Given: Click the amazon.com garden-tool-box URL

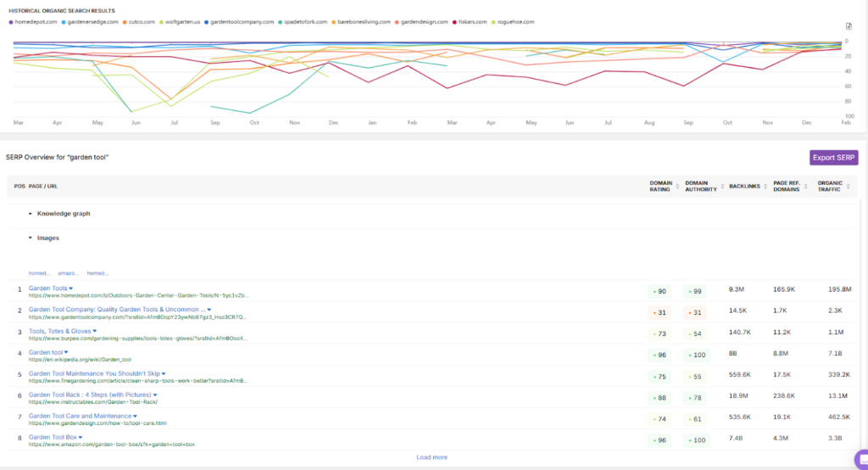Looking at the screenshot, I should (111, 444).
